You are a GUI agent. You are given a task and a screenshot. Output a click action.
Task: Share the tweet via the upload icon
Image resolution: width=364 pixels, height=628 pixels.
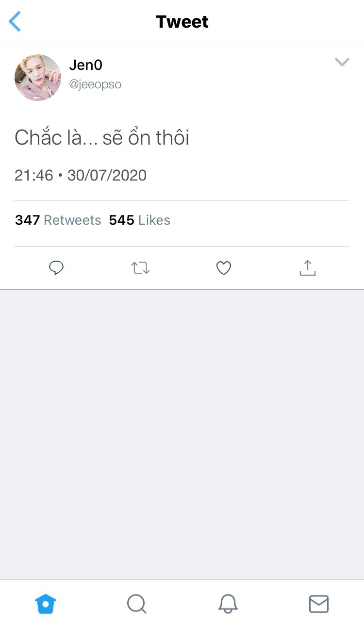click(307, 268)
